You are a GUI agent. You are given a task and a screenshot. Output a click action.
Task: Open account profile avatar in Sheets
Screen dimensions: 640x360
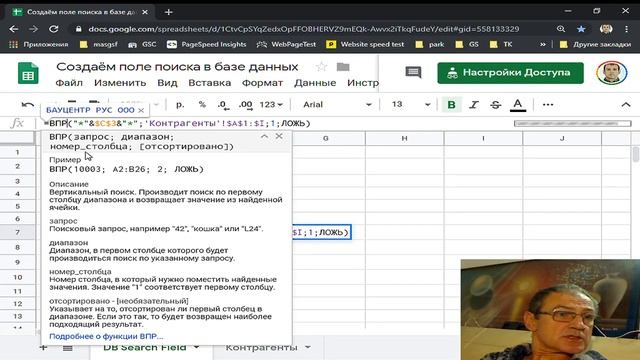click(x=611, y=73)
